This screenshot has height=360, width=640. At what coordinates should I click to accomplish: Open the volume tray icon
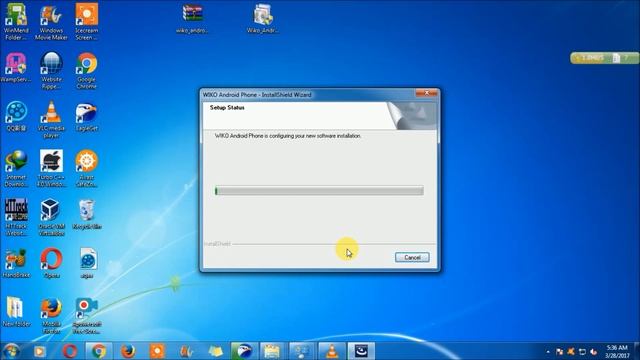(x=594, y=352)
